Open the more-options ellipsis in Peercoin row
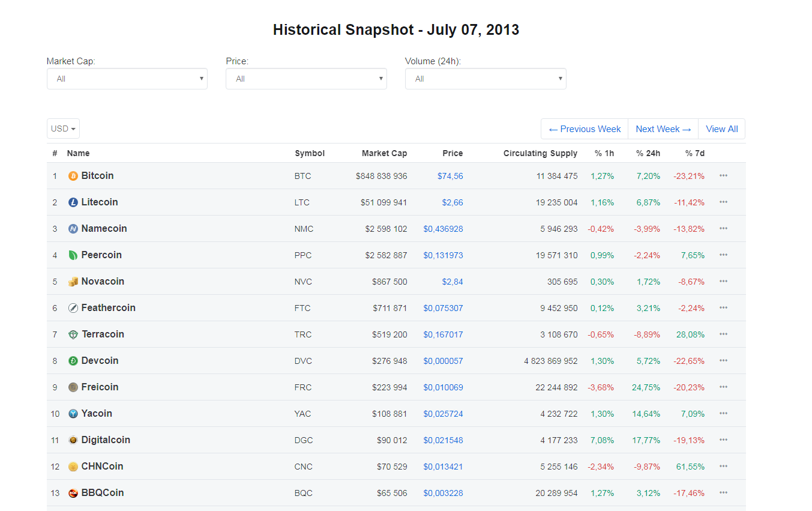812x511 pixels. pyautogui.click(x=723, y=255)
